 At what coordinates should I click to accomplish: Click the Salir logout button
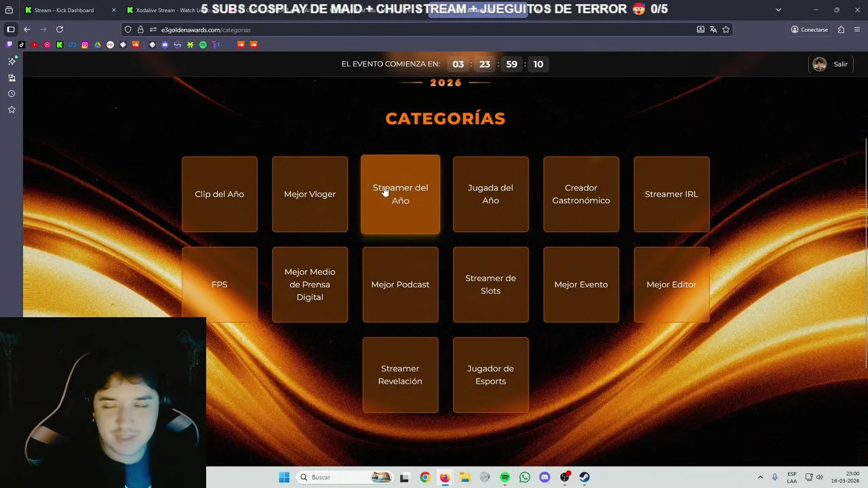point(841,64)
